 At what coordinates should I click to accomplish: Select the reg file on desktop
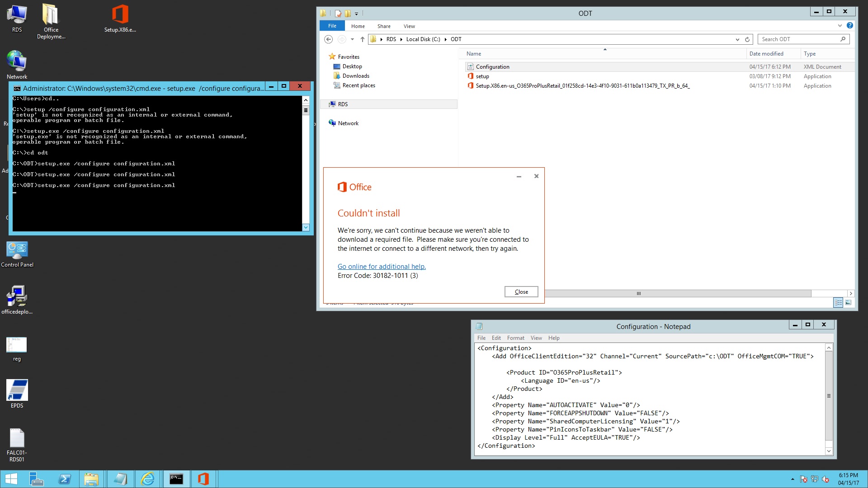tap(17, 349)
